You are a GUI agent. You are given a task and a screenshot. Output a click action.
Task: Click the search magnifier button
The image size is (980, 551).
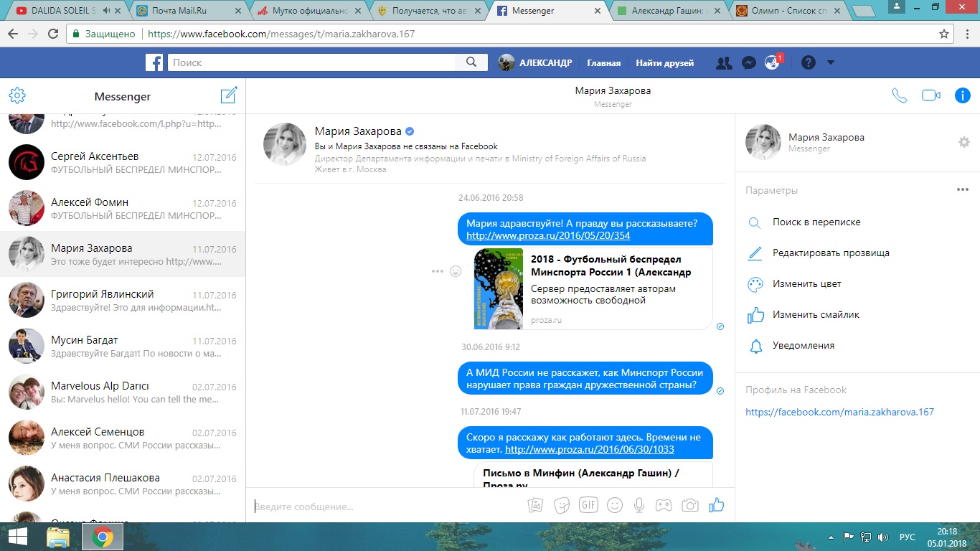tap(471, 62)
